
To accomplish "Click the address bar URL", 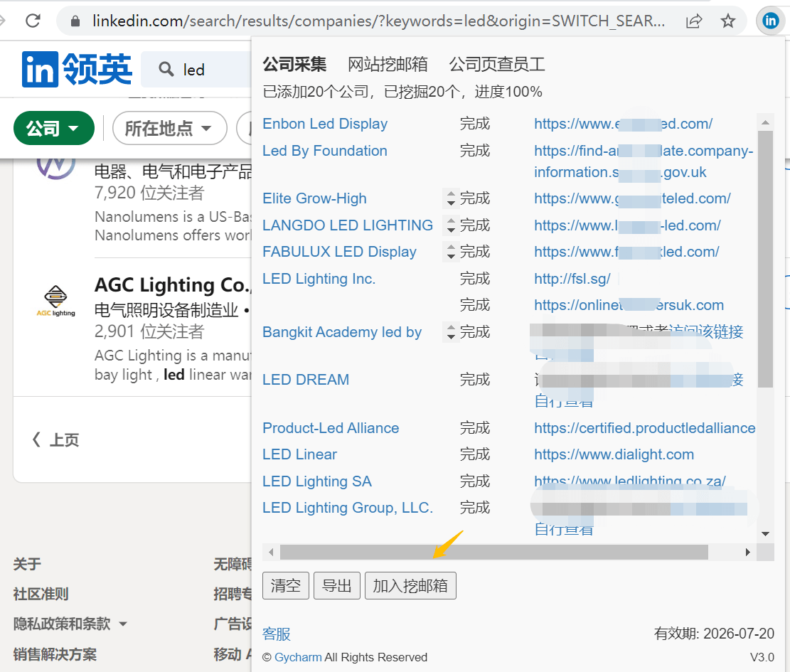I will (378, 21).
